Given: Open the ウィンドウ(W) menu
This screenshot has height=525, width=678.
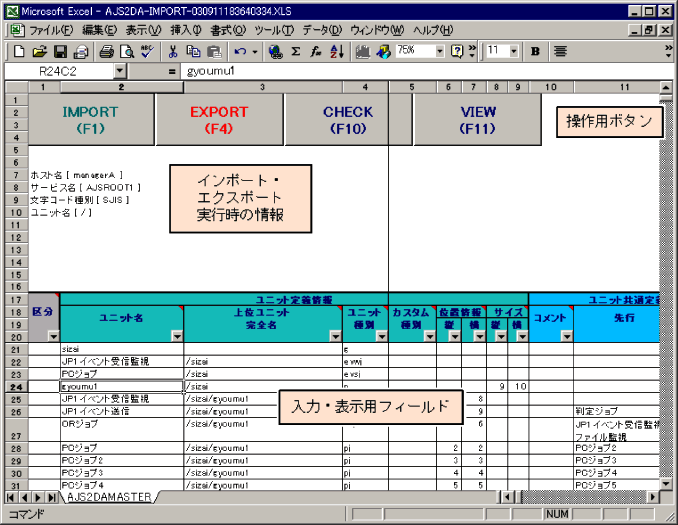Looking at the screenshot, I should (x=377, y=30).
